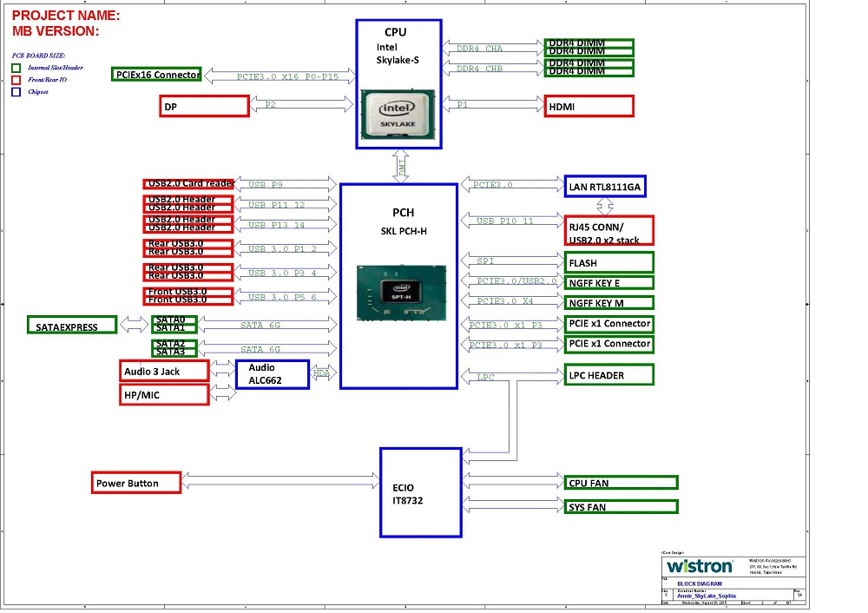Viewport: 868px width, 613px height.
Task: Click the Power Button block
Action: coord(136,483)
